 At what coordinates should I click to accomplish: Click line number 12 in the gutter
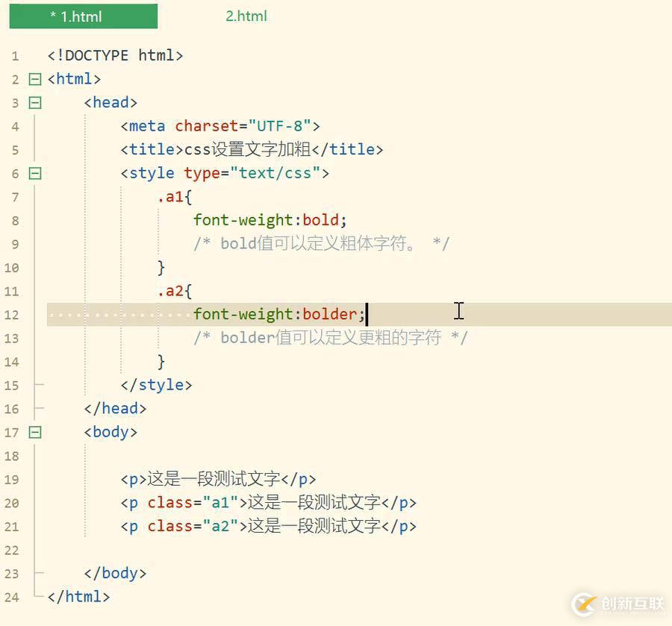(x=15, y=315)
